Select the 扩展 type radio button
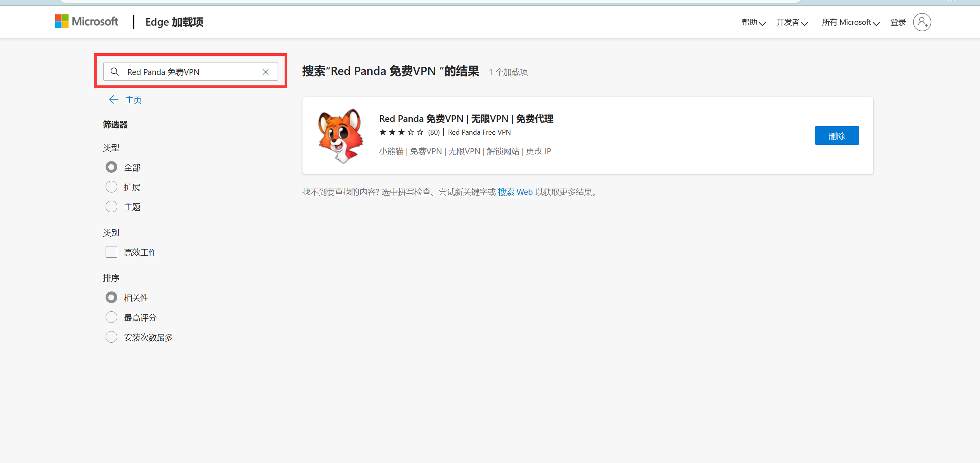 click(x=111, y=187)
